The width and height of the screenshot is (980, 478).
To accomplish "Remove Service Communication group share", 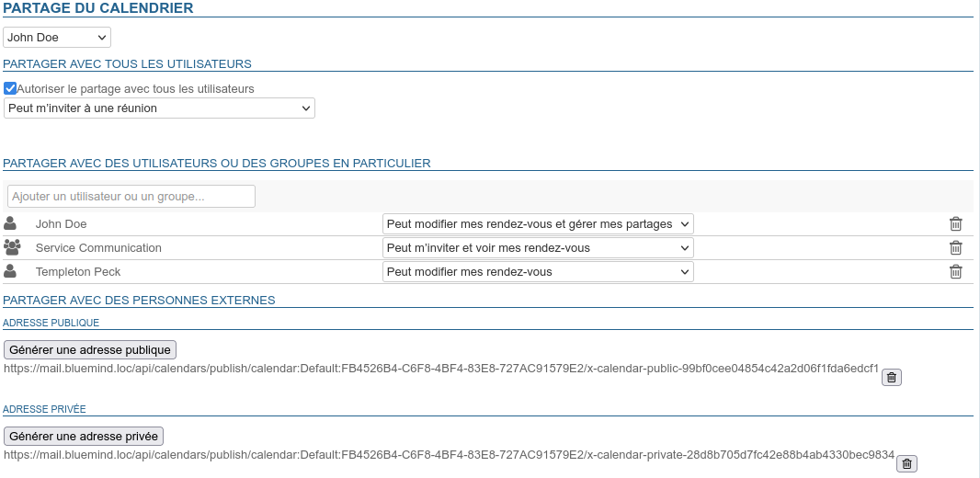I will point(955,248).
